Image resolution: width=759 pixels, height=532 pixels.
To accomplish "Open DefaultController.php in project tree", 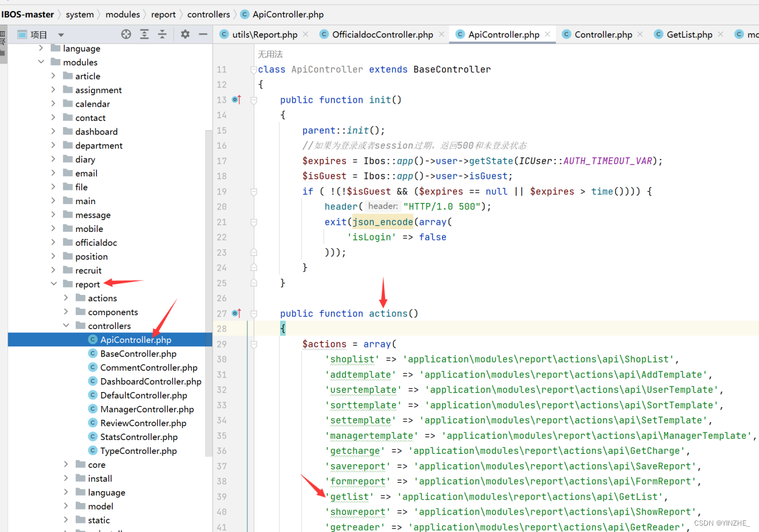I will click(143, 396).
